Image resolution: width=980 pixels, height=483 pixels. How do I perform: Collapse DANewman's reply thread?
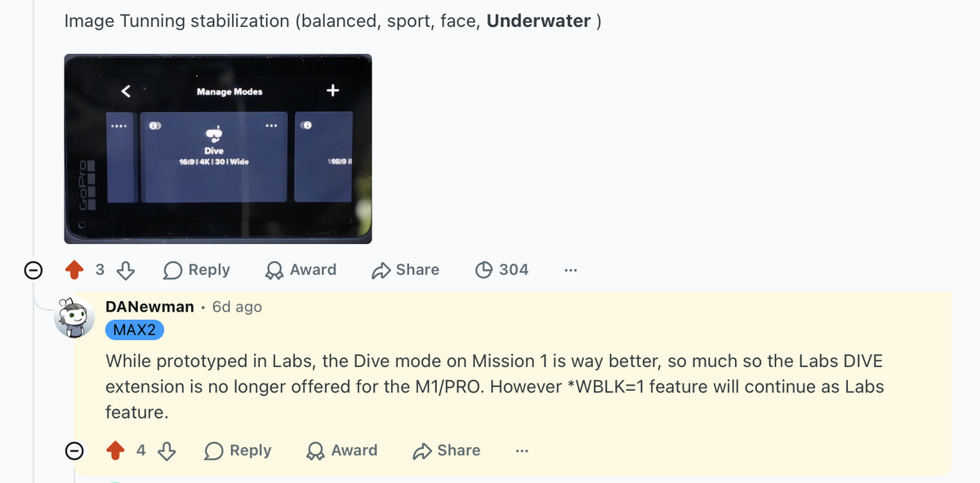pyautogui.click(x=74, y=450)
